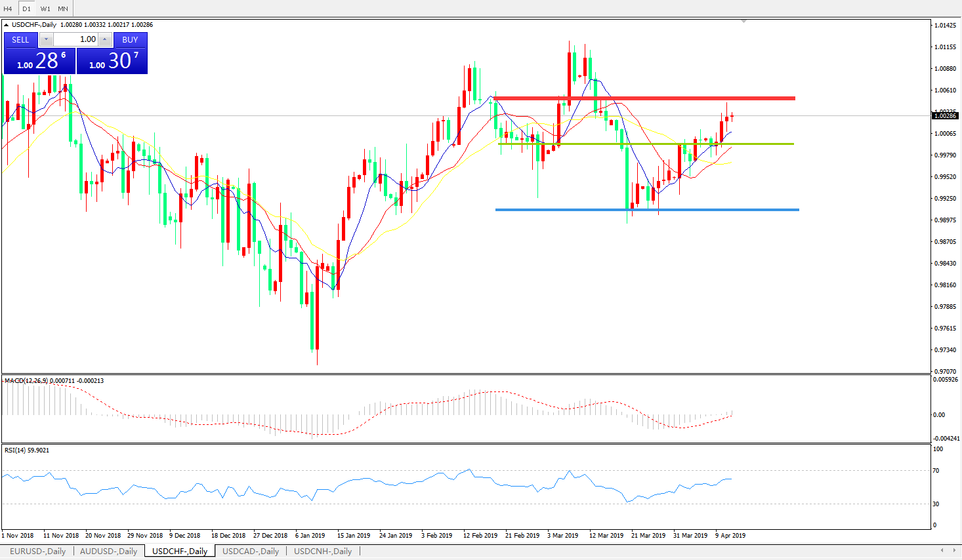Collapse the one-click trading panel triangle
Image resolution: width=962 pixels, height=560 pixels.
point(7,25)
